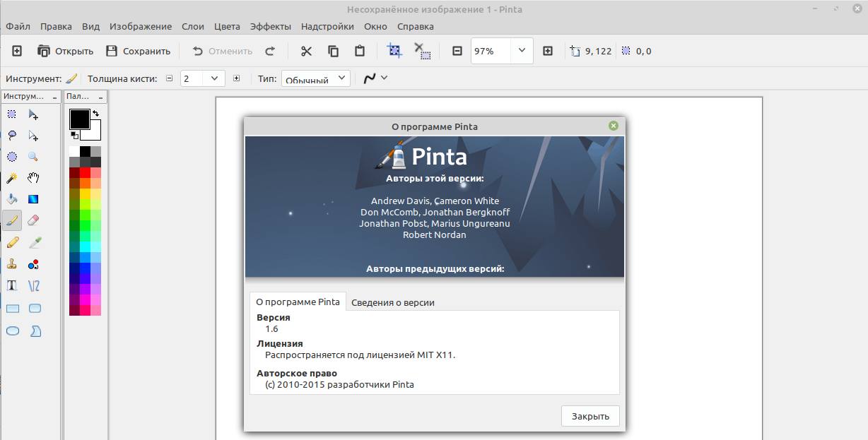Image resolution: width=868 pixels, height=440 pixels.
Task: Click the white secondary color swatch
Action: tap(95, 133)
